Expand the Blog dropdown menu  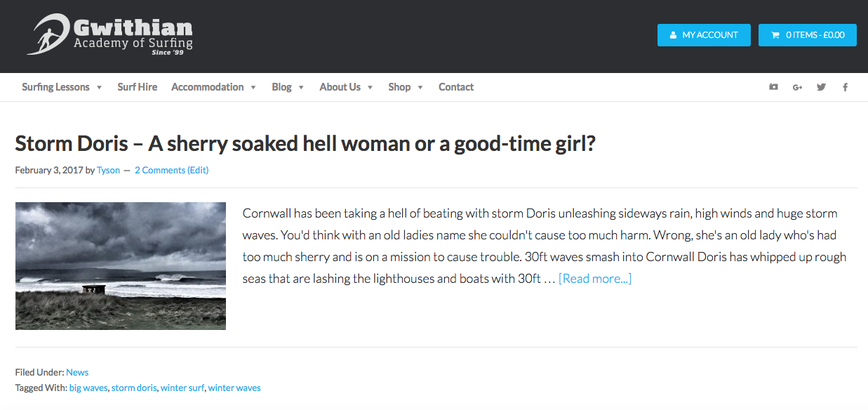click(x=288, y=87)
